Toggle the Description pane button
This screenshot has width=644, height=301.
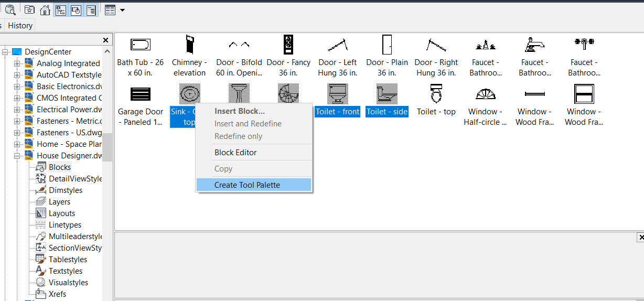tap(91, 9)
